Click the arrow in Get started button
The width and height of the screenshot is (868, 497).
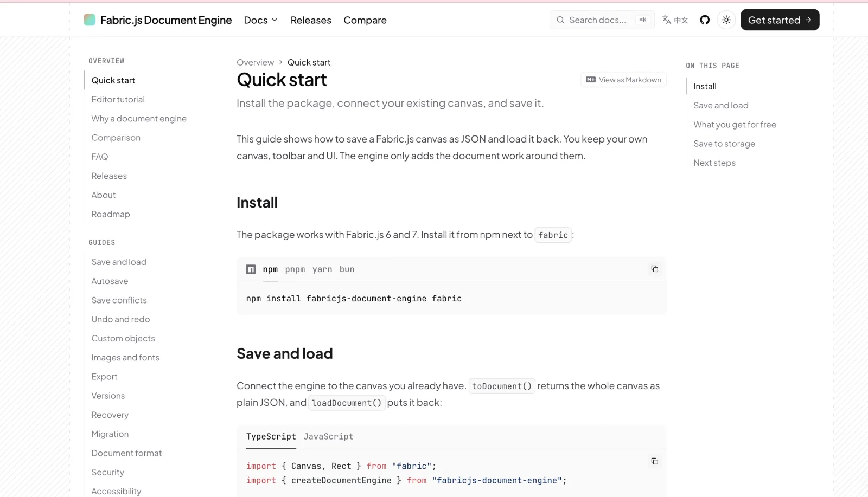808,20
